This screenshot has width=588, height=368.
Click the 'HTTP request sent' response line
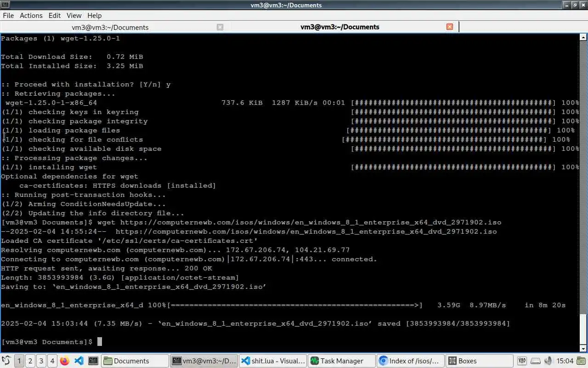pos(107,268)
